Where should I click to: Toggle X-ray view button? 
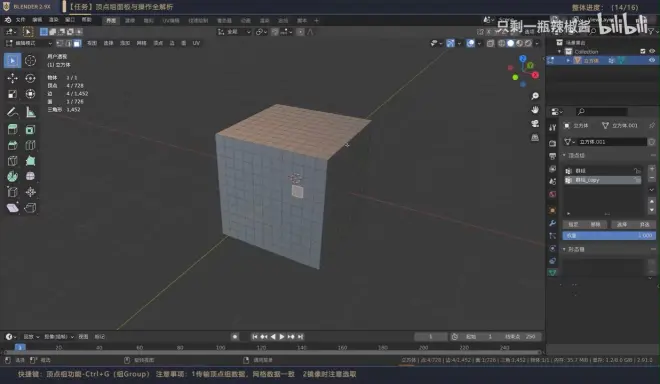pos(490,43)
